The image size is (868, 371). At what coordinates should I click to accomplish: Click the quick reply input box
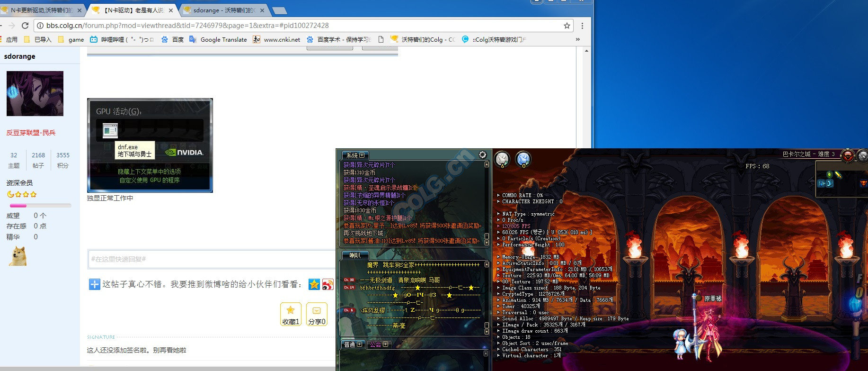coord(212,259)
